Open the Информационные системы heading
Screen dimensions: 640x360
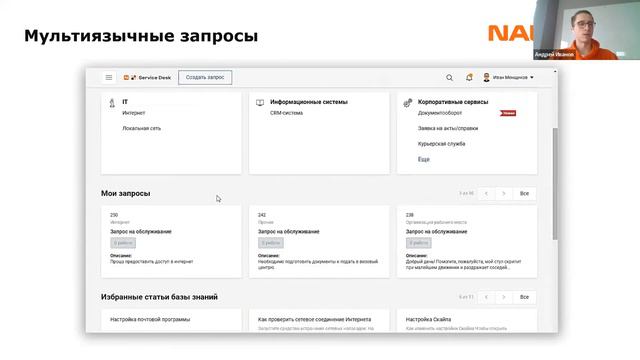coord(309,102)
